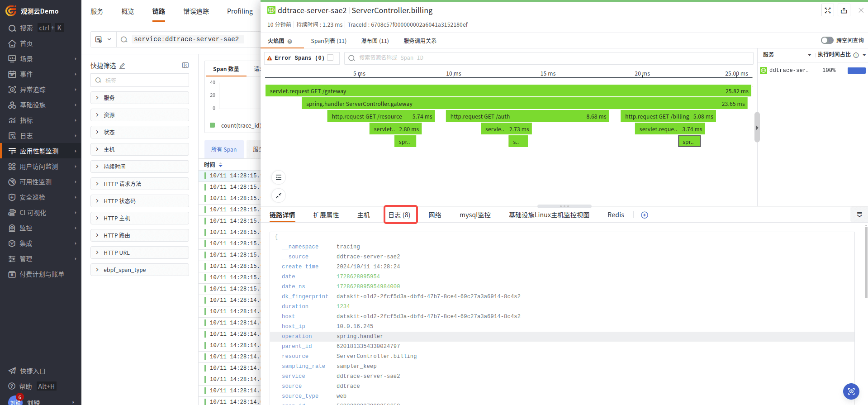Click the flame graph help question icon
868x405 pixels.
pos(290,41)
